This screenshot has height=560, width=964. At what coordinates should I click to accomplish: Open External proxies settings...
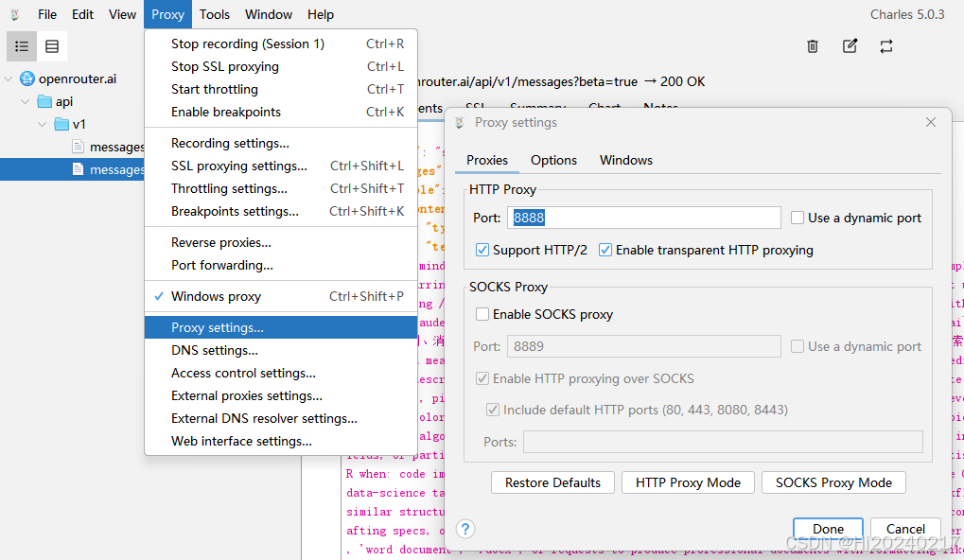click(x=281, y=395)
